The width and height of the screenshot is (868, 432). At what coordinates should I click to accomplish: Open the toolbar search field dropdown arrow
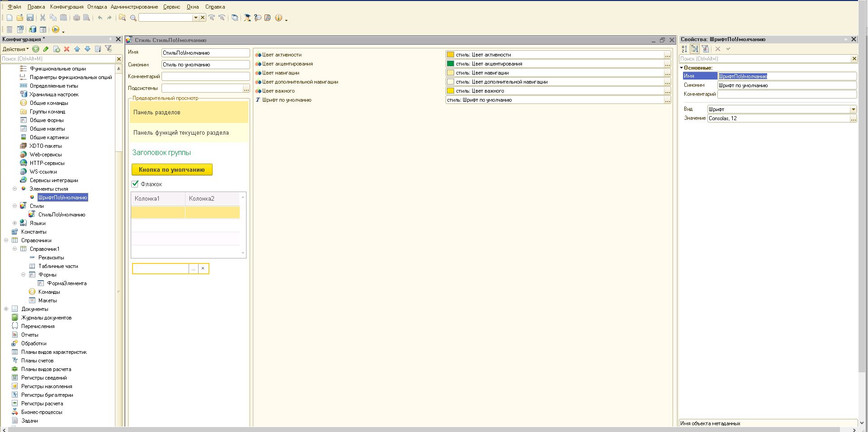point(196,18)
